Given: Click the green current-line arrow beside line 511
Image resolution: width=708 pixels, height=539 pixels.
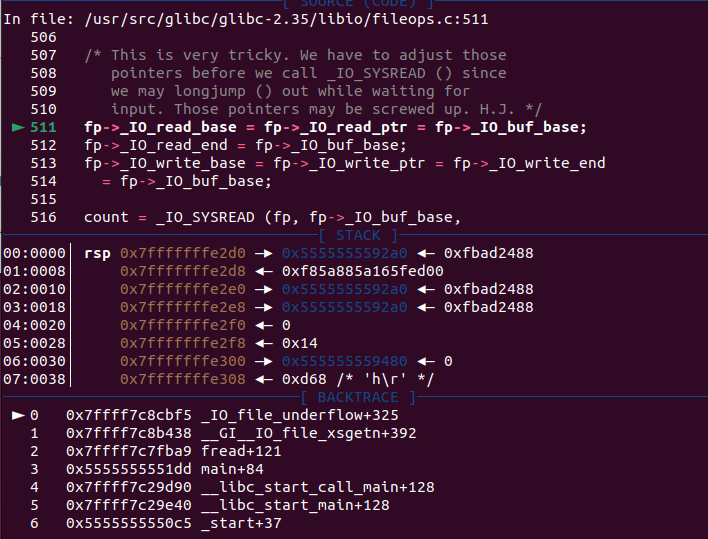Looking at the screenshot, I should [x=17, y=127].
